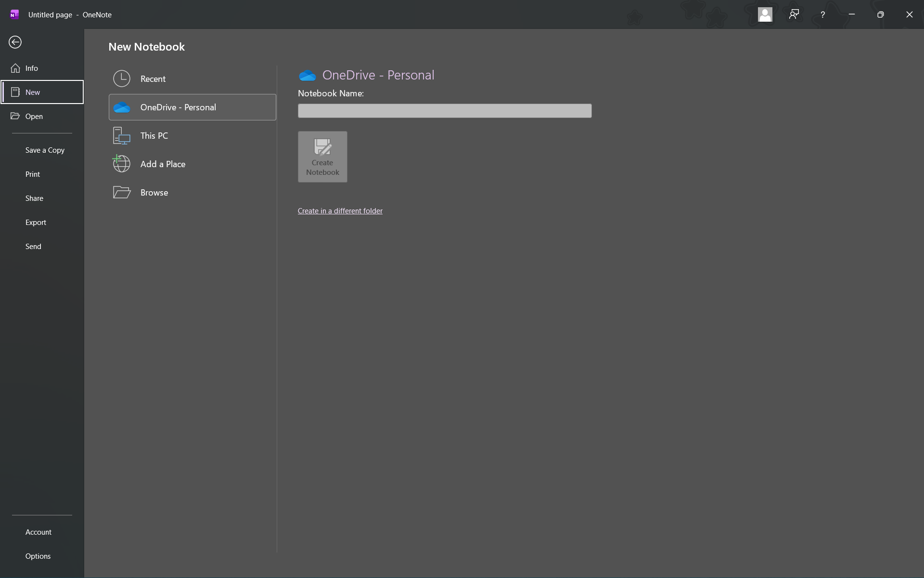The image size is (924, 578).
Task: Click the Notebook Name label
Action: point(331,93)
